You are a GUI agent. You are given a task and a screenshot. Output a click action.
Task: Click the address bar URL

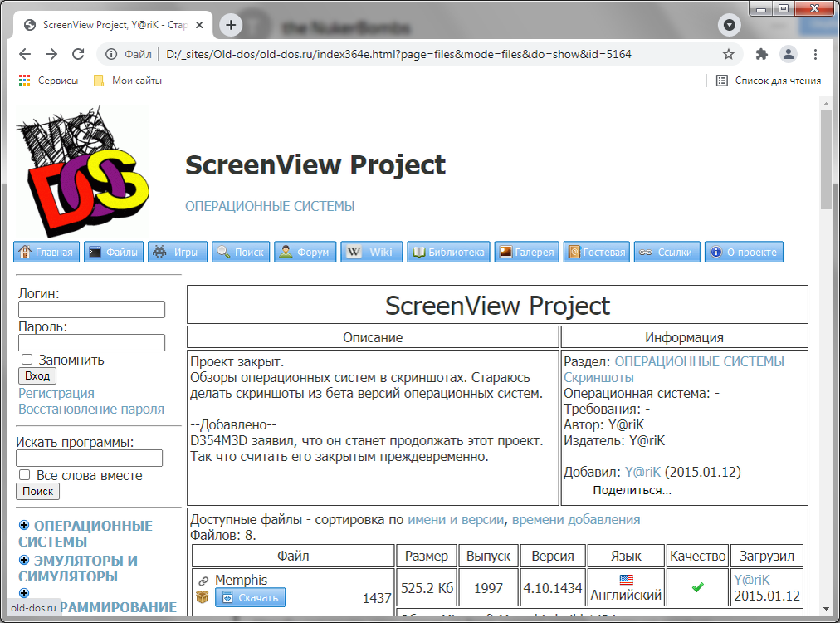coord(398,54)
